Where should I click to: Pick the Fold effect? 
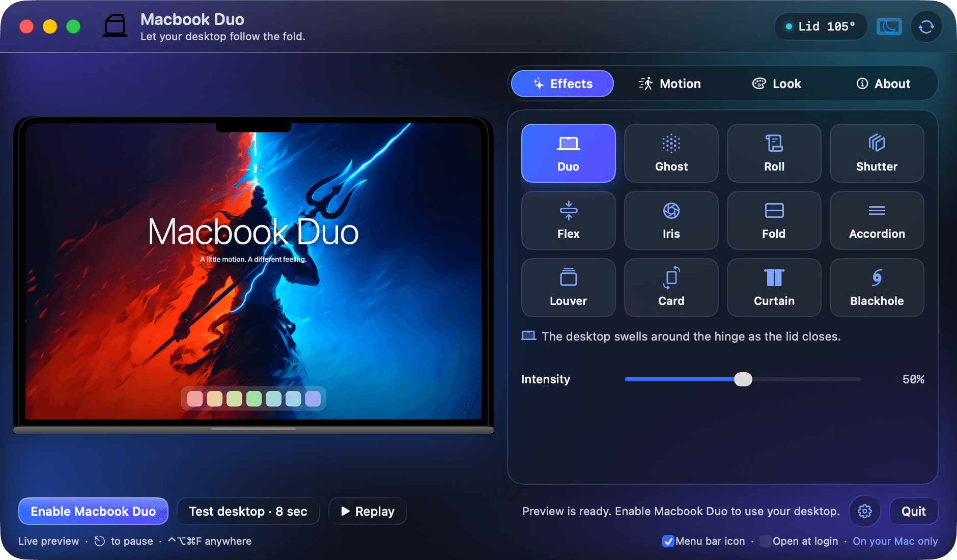[x=774, y=220]
